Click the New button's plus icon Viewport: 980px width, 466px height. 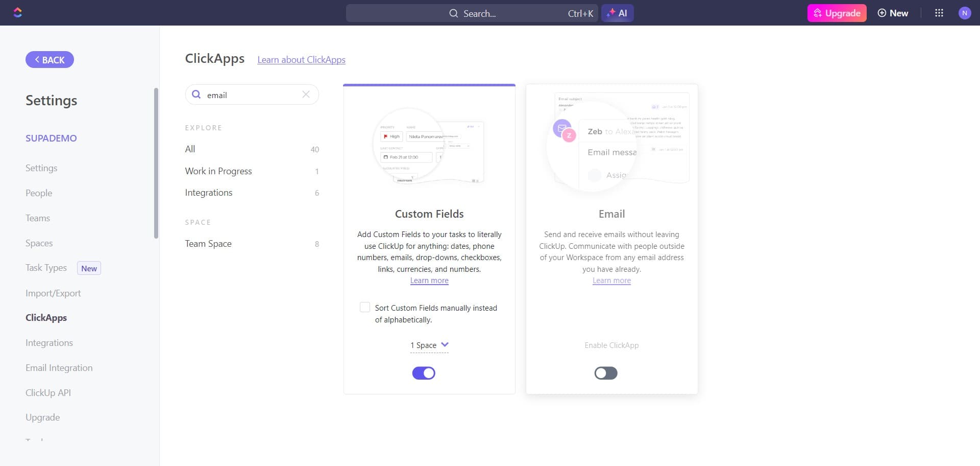pyautogui.click(x=882, y=13)
